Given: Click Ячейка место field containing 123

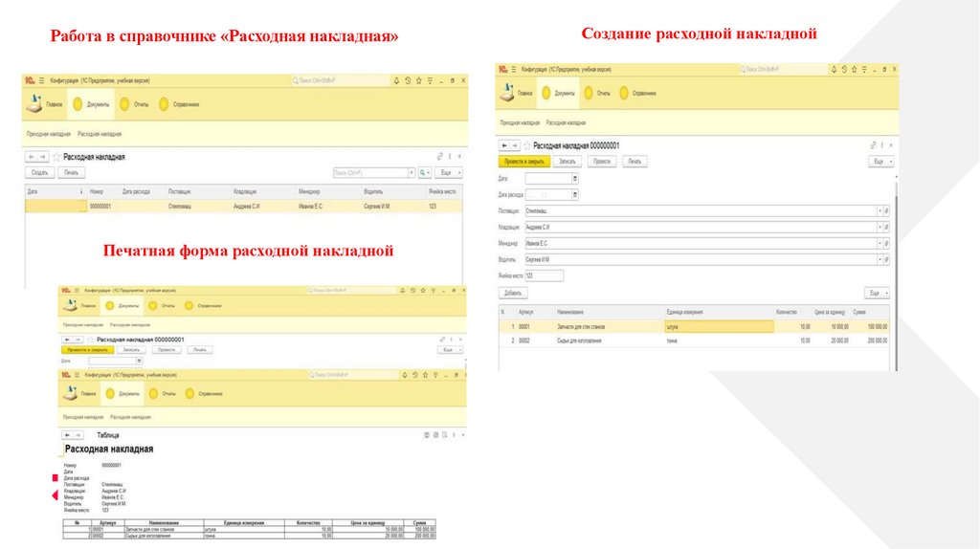Looking at the screenshot, I should [x=544, y=275].
